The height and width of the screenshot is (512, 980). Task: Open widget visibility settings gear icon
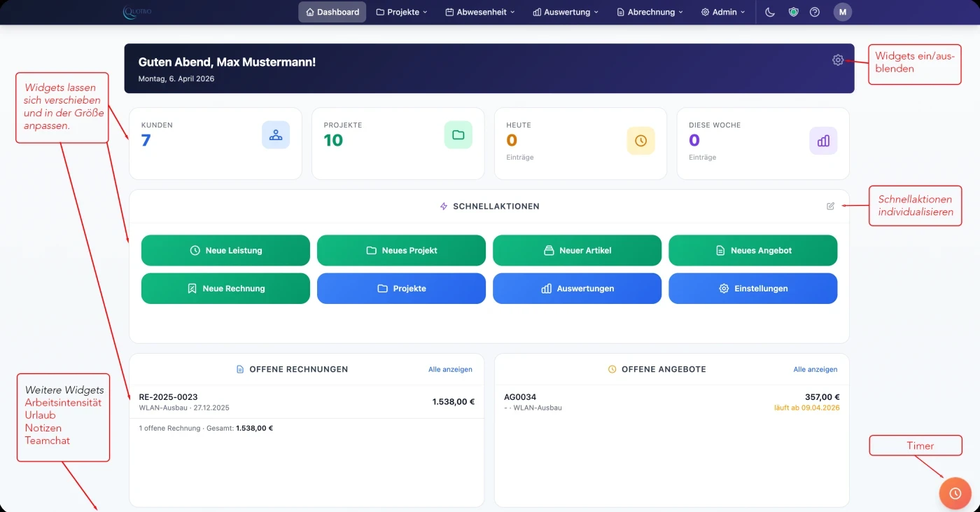[x=838, y=60]
